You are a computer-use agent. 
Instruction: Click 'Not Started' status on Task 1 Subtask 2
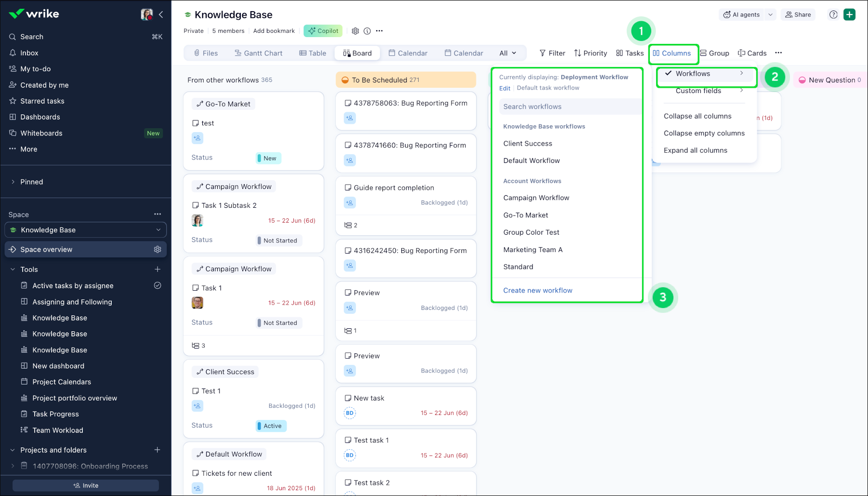click(279, 241)
